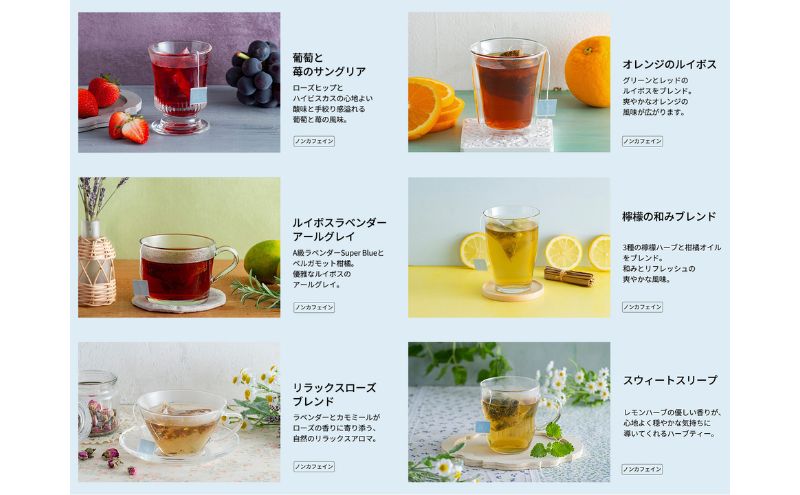800x495 pixels.
Task: Click the スウィートスリープ heading
Action: pos(670,380)
